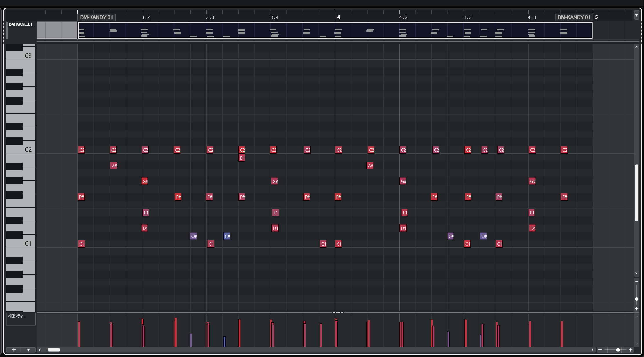Click the right BM-KANDY 01 part end label
The image size is (644, 357).
tap(574, 17)
